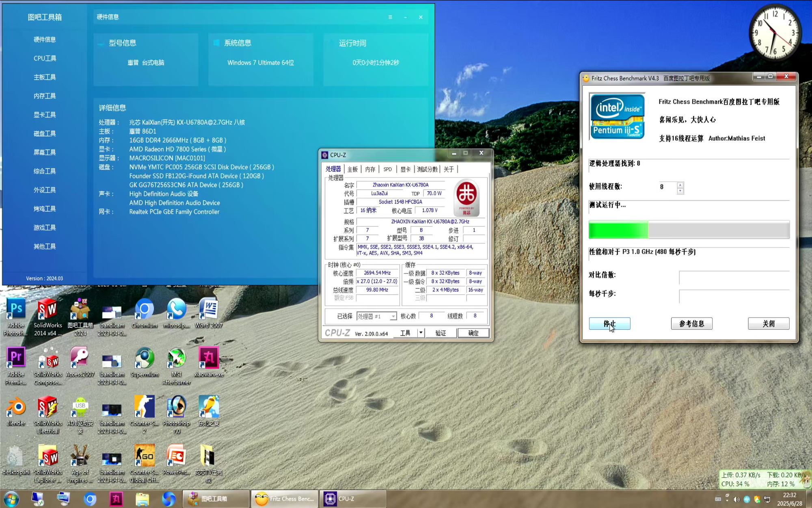
Task: Run xiaowan.exe desktop icon
Action: coord(208,362)
